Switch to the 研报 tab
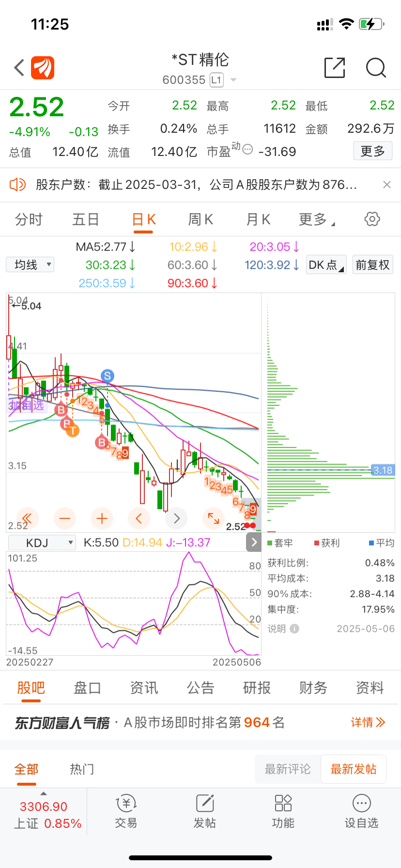401x868 pixels. [x=257, y=688]
